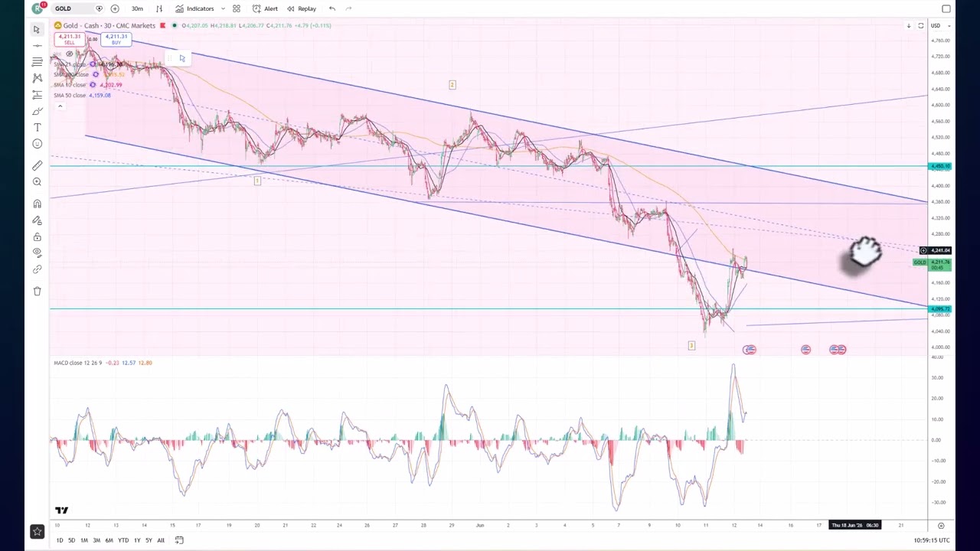Click the wave label 1 marker
The width and height of the screenshot is (980, 551).
point(257,181)
